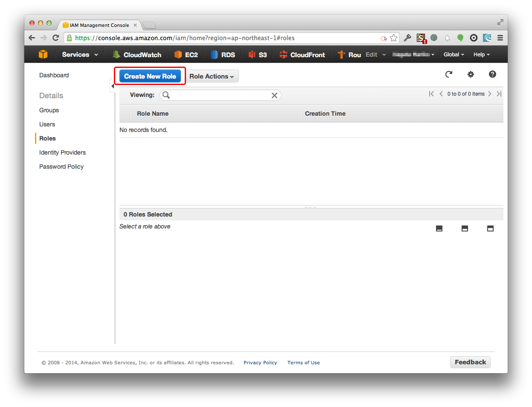Click the AWS cube home icon
532x407 pixels.
pos(43,54)
